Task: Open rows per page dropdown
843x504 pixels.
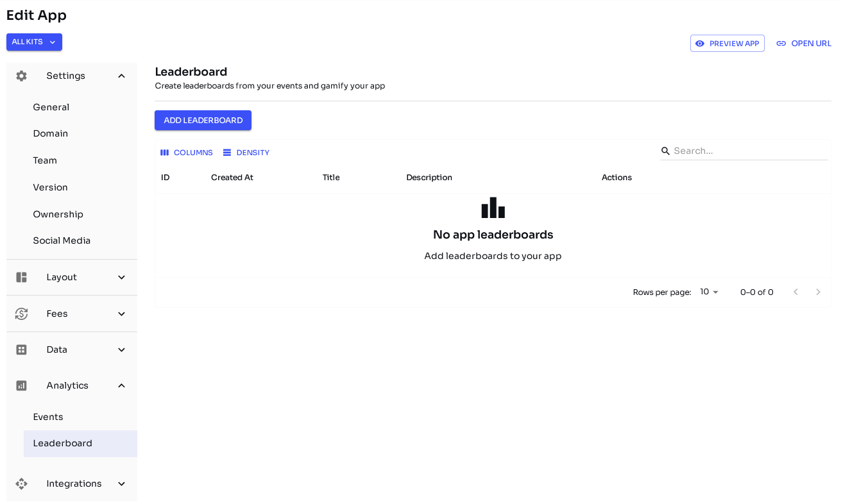Action: click(x=710, y=292)
